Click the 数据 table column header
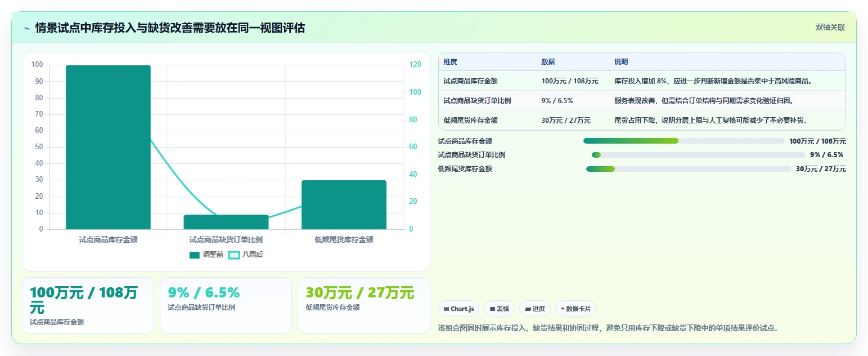The image size is (868, 356). point(548,62)
